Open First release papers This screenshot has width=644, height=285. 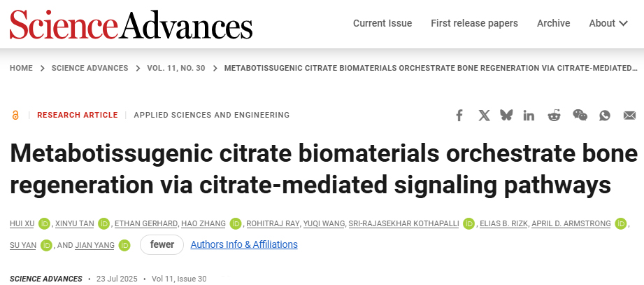(474, 23)
